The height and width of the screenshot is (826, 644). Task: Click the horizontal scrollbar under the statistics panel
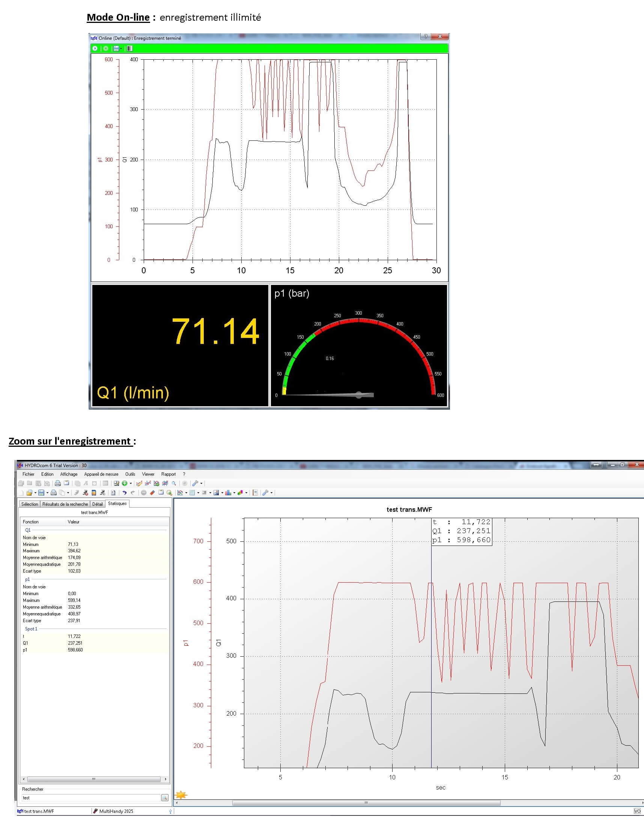click(x=94, y=779)
